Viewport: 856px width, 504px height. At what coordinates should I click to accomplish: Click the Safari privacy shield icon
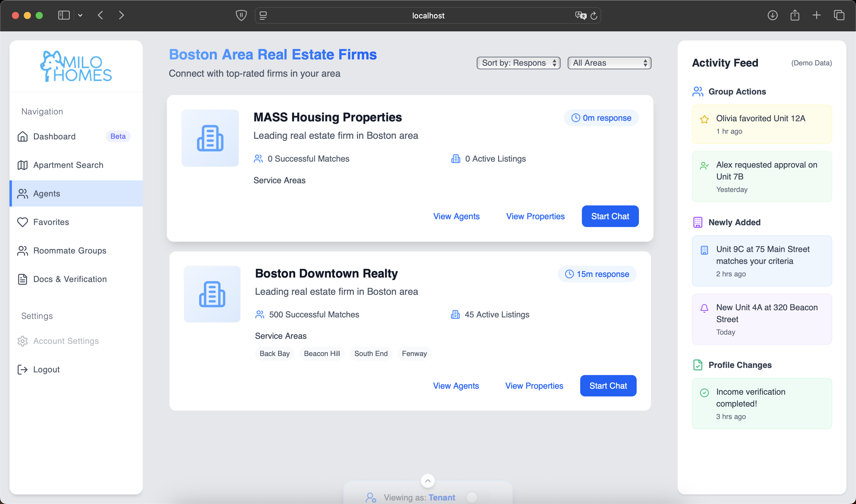[241, 15]
